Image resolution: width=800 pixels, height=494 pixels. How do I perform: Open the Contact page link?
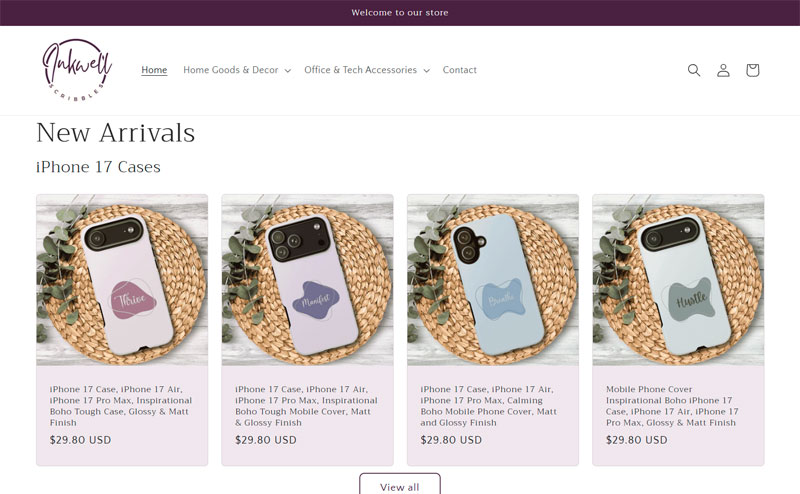[x=459, y=70]
